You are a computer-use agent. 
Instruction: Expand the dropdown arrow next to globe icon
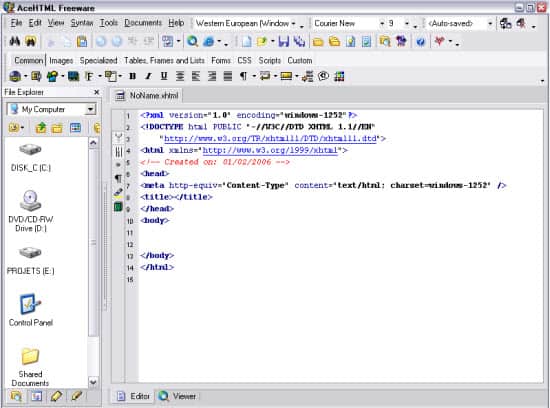pos(25,76)
